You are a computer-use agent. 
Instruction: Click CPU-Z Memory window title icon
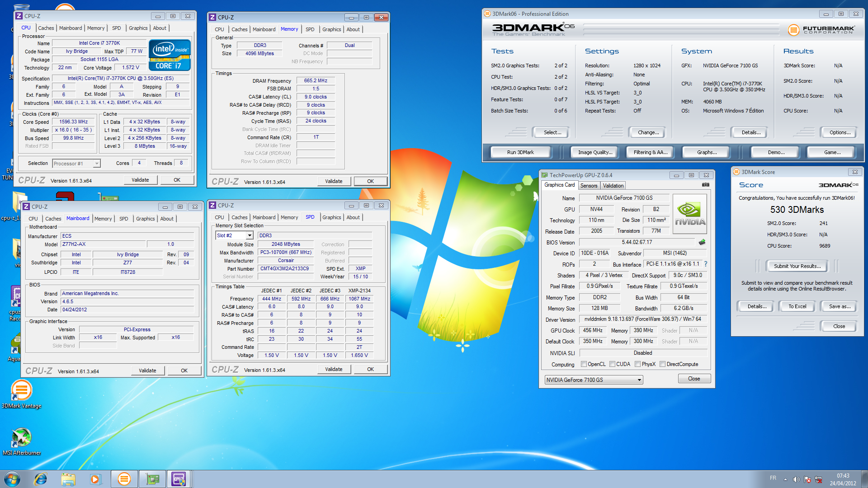[212, 18]
